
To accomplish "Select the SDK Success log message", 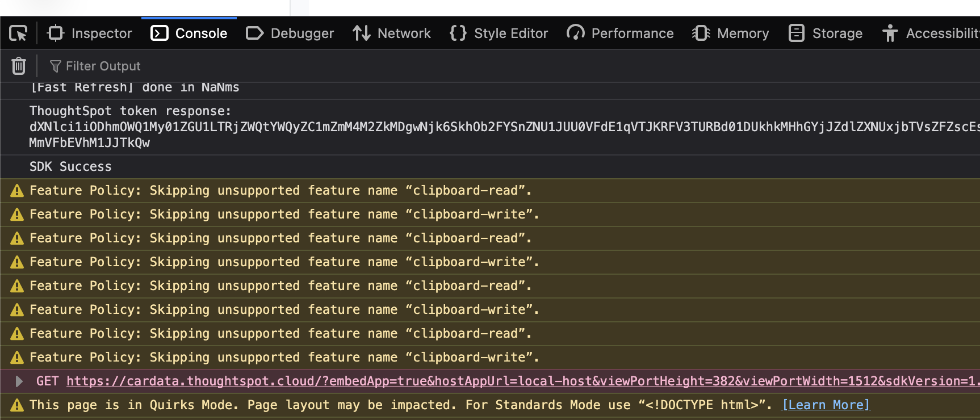I will tap(70, 166).
